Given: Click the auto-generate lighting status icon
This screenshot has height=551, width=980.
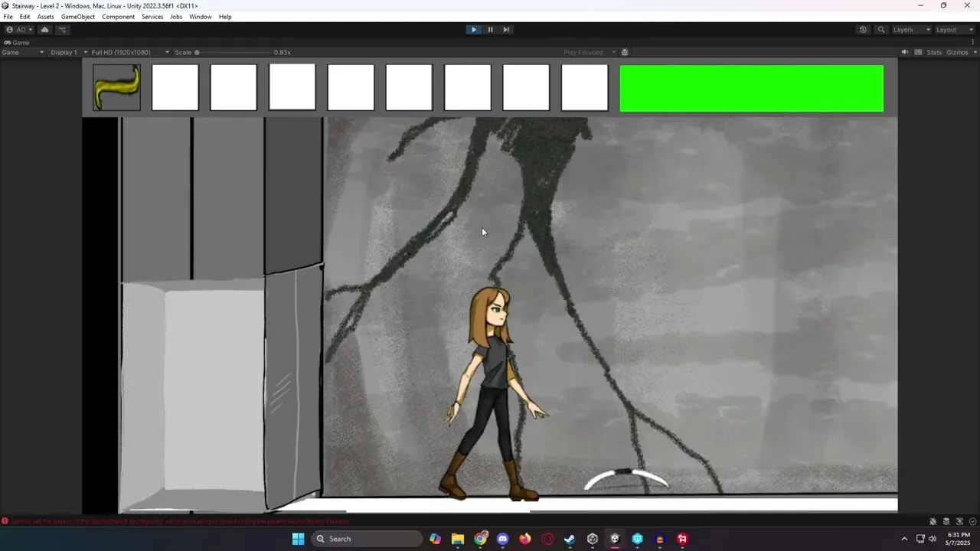Looking at the screenshot, I should click(x=959, y=521).
